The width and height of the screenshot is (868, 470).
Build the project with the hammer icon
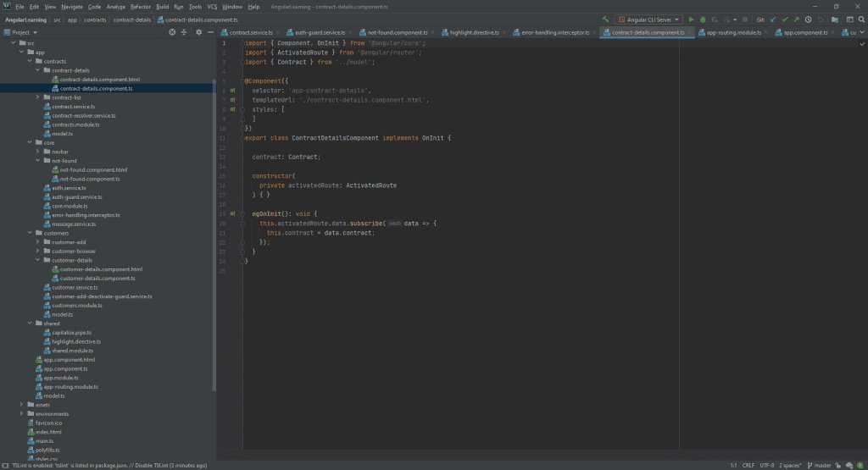[605, 19]
